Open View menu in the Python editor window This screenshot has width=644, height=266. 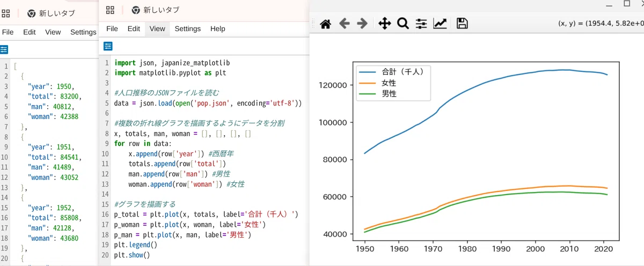(x=157, y=29)
